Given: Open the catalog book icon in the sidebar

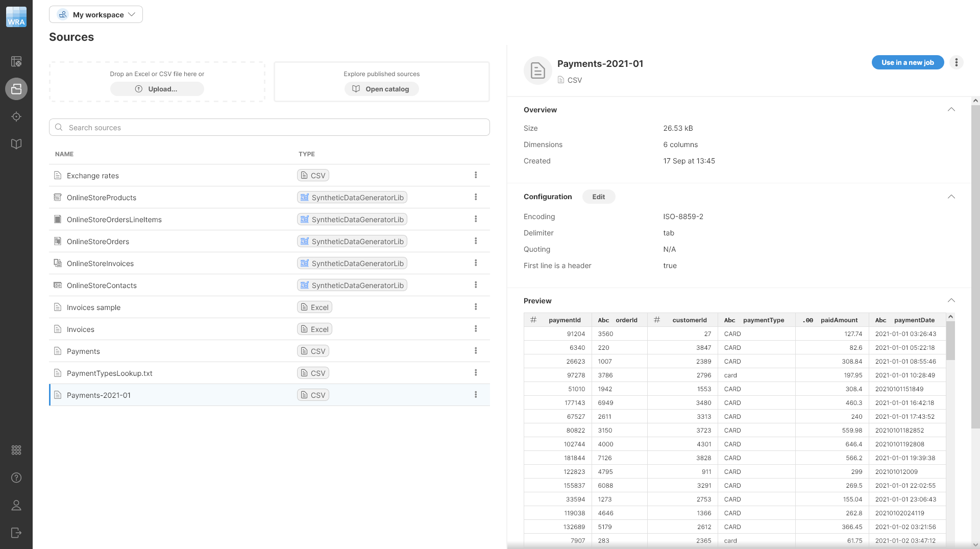Looking at the screenshot, I should click(x=16, y=144).
